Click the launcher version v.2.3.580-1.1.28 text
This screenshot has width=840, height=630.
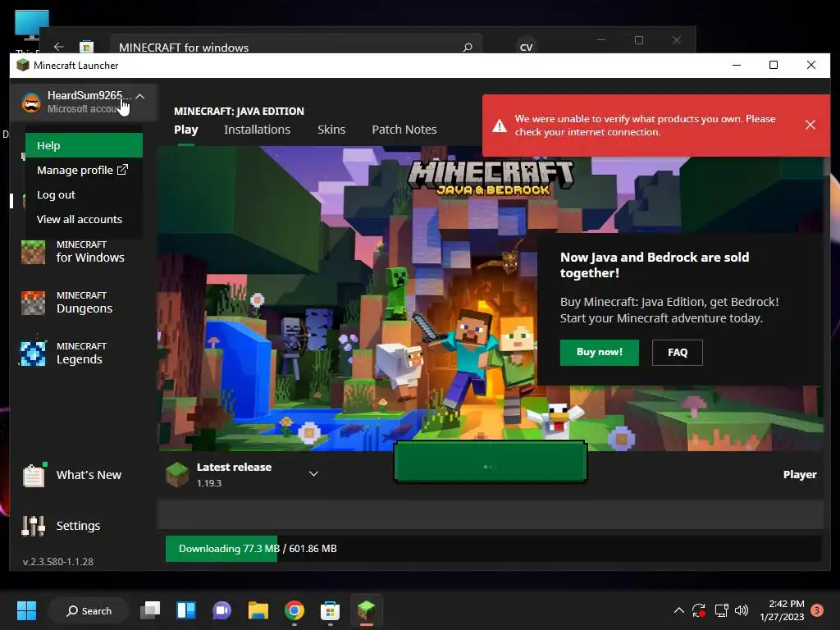pyautogui.click(x=58, y=561)
